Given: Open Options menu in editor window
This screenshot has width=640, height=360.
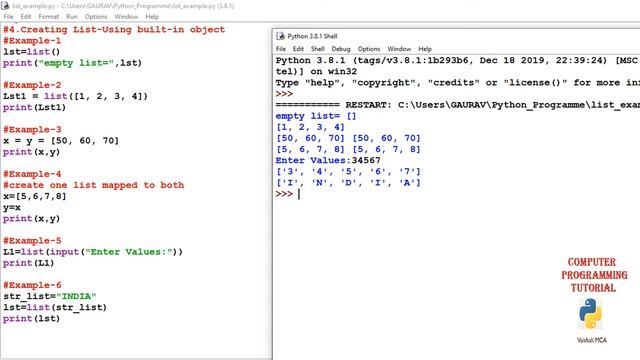Looking at the screenshot, I should tap(96, 17).
